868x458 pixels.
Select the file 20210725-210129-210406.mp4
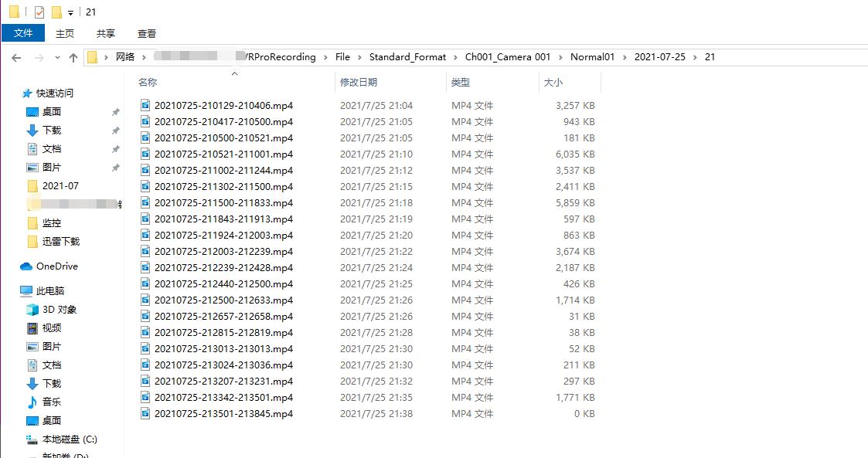coord(223,105)
